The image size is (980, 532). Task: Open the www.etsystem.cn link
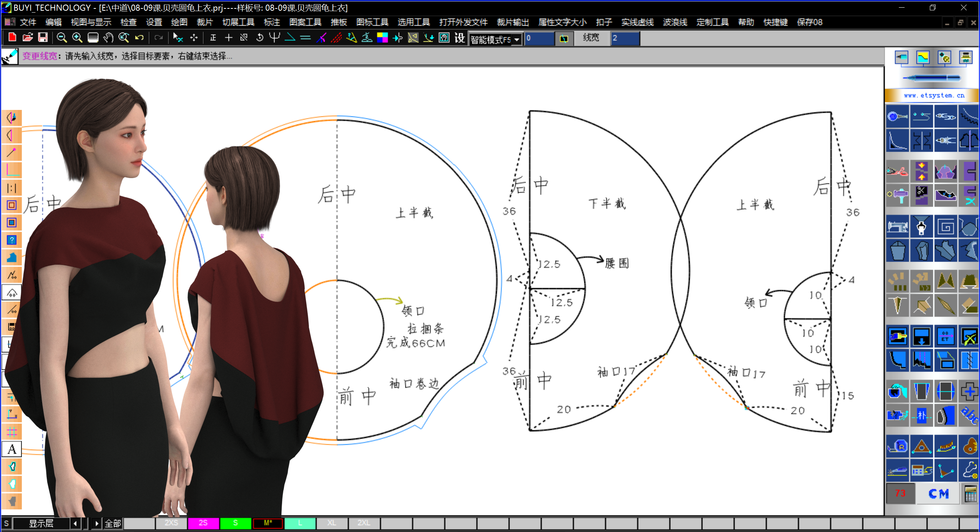point(934,95)
